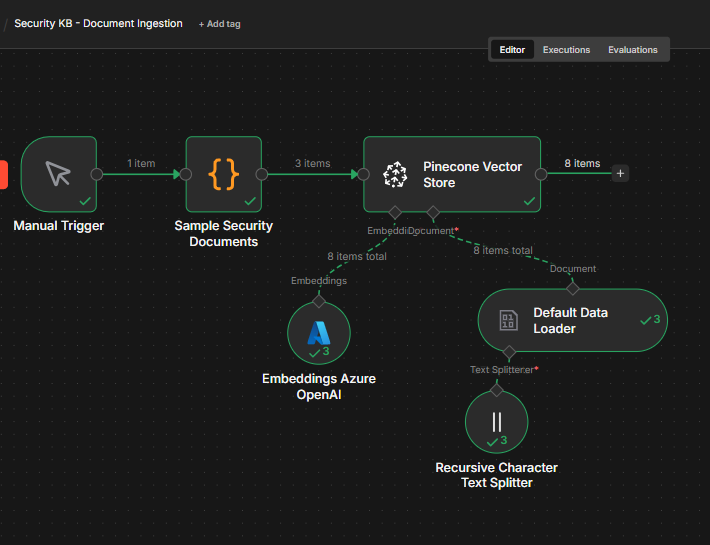Open the Executions tab

coord(566,50)
